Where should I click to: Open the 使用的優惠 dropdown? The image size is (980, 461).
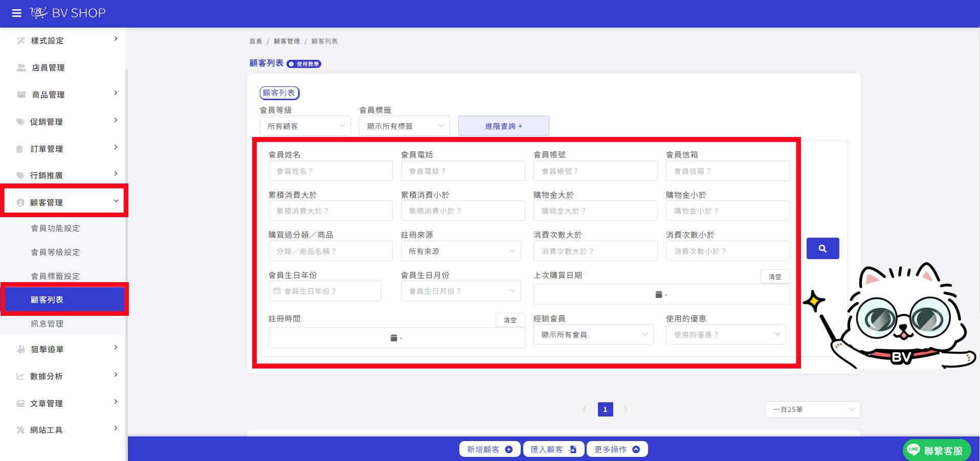point(726,334)
